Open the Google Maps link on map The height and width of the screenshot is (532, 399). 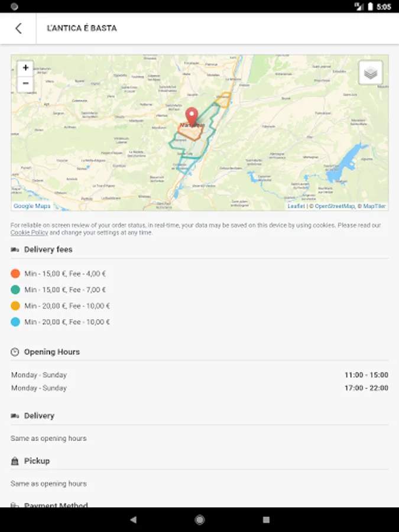click(x=32, y=206)
